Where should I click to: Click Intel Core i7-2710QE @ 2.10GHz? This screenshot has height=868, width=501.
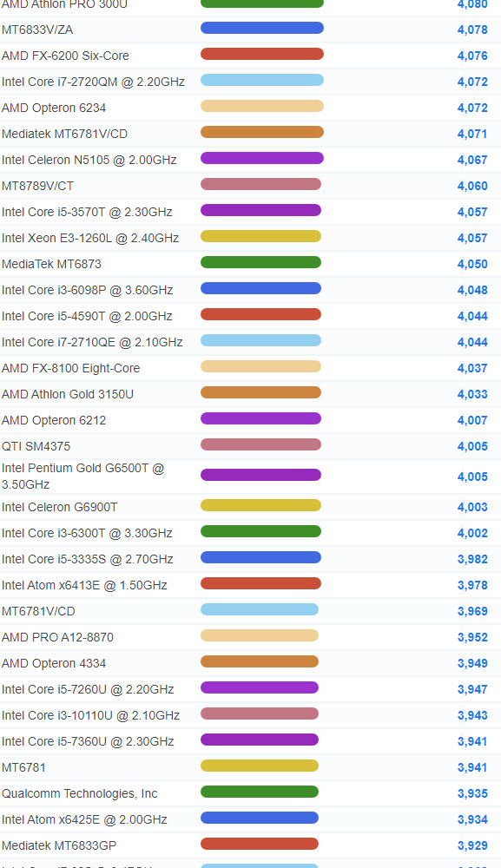[92, 342]
